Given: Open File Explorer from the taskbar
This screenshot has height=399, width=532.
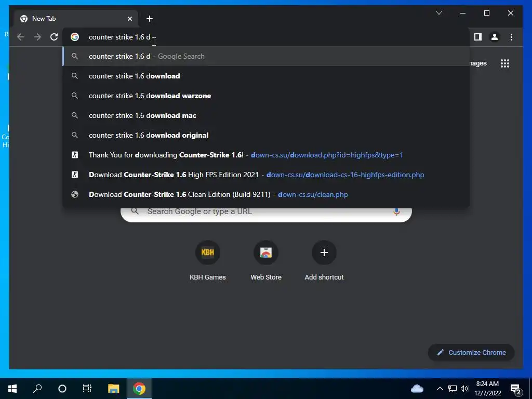Looking at the screenshot, I should point(114,389).
